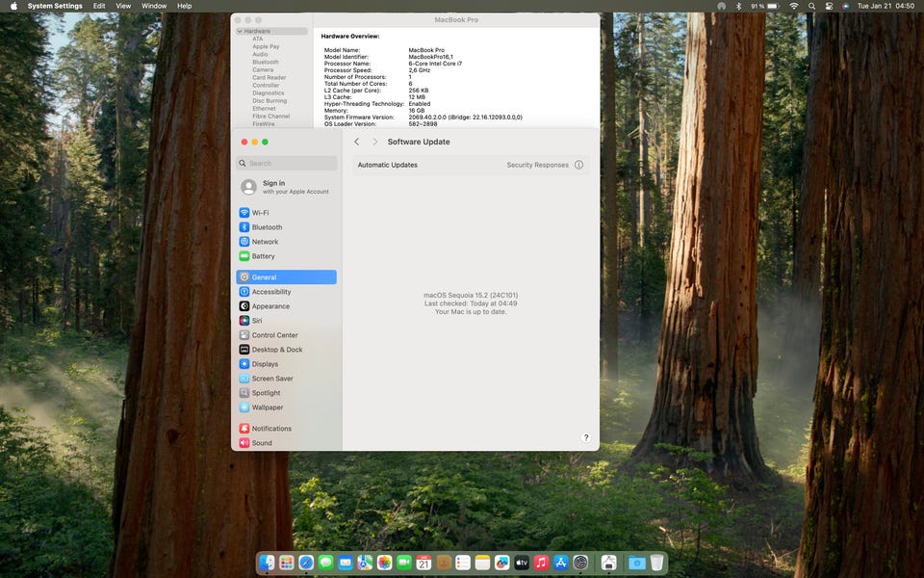Open Siri settings from the sidebar
924x578 pixels.
click(256, 321)
